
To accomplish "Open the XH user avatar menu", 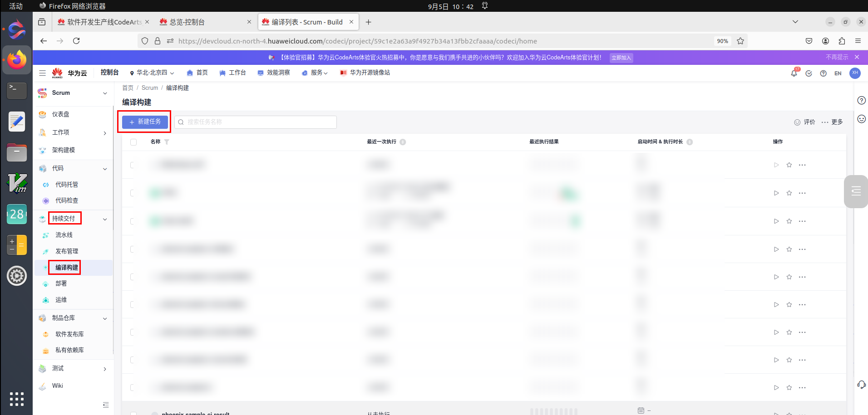I will pyautogui.click(x=855, y=73).
